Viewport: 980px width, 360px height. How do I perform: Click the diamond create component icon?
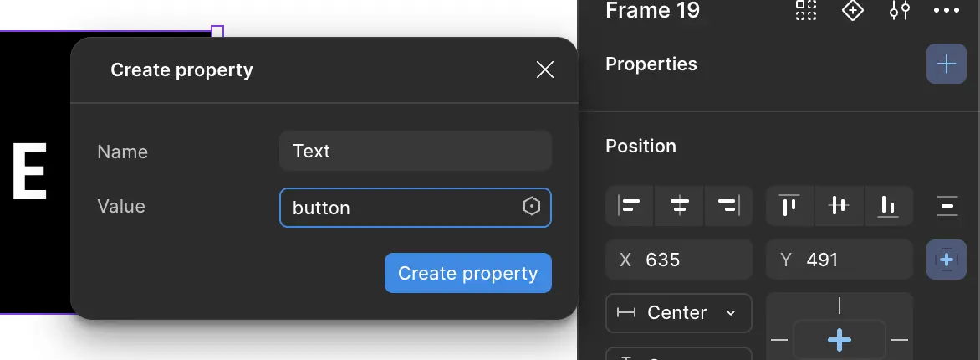[x=852, y=10]
